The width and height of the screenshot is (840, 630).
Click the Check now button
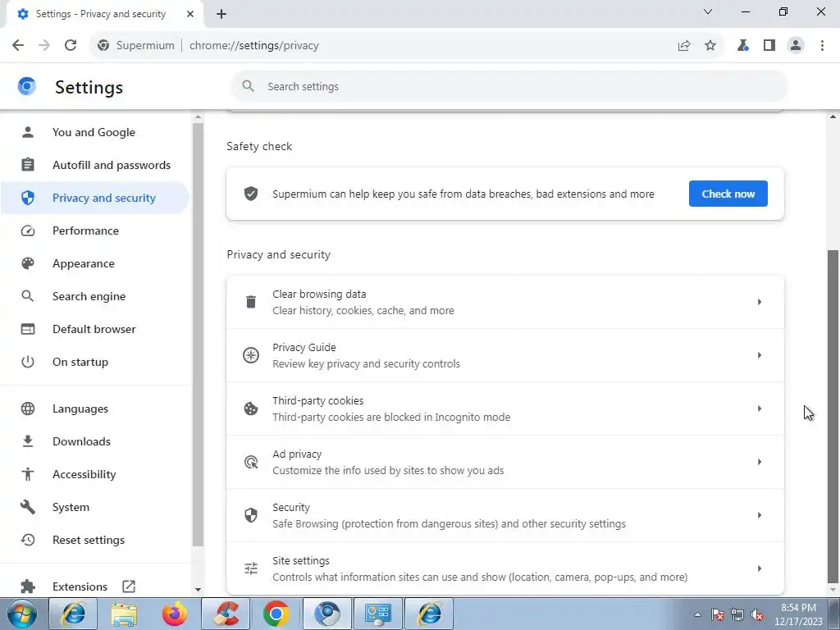click(x=728, y=194)
